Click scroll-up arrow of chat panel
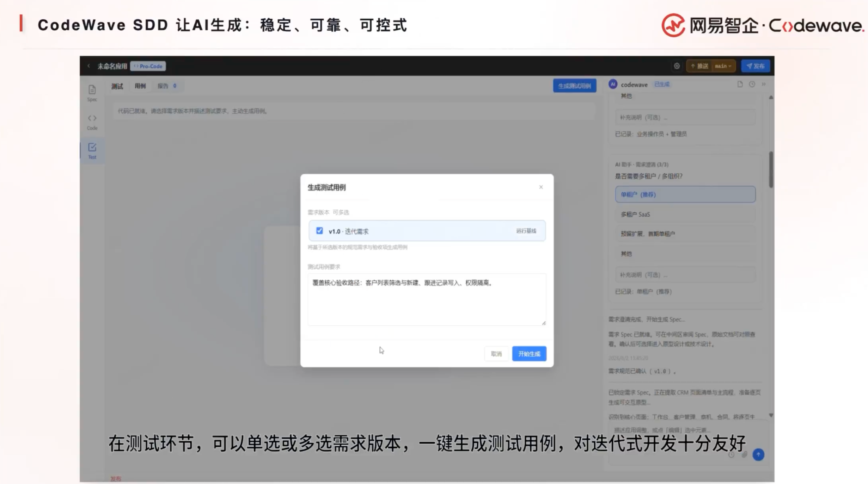The width and height of the screenshot is (868, 484). pos(771,97)
